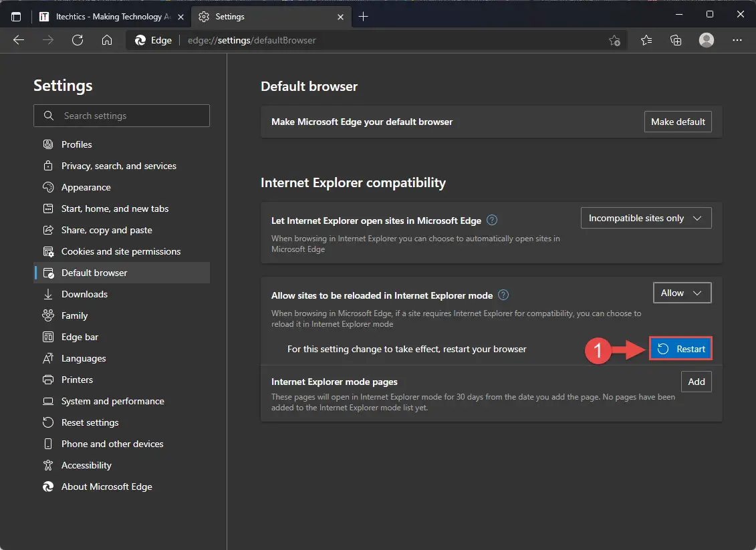Viewport: 756px width, 550px height.
Task: Select System and performance in the sidebar
Action: pos(112,401)
